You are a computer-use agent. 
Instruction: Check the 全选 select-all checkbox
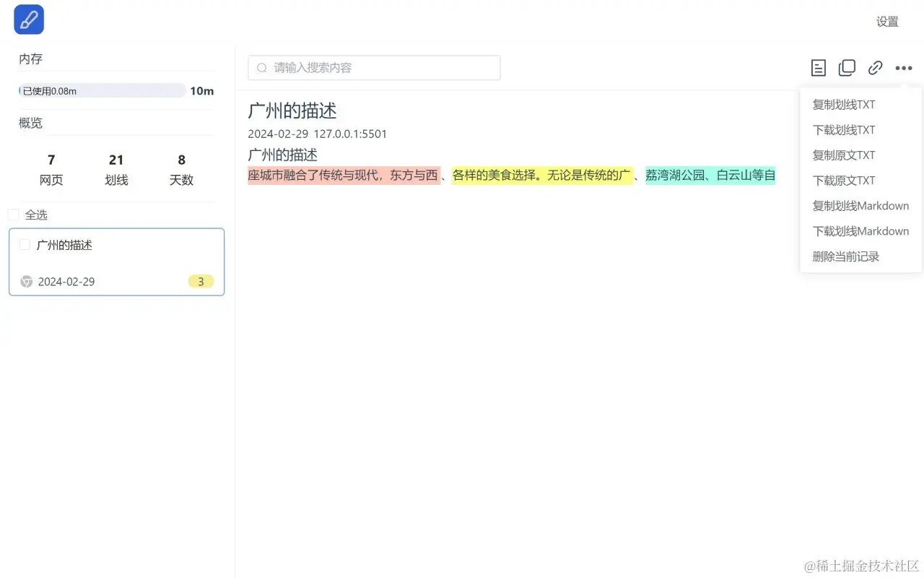click(13, 215)
